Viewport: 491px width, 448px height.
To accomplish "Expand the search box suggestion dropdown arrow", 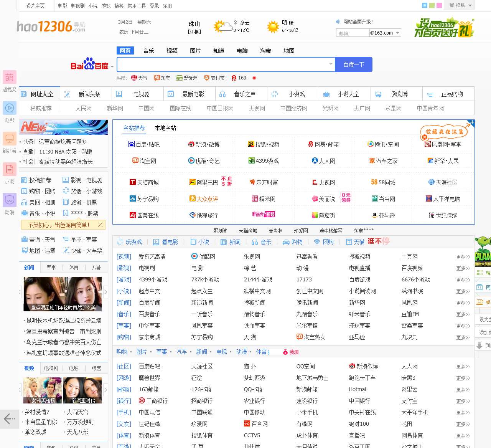I will (331, 64).
